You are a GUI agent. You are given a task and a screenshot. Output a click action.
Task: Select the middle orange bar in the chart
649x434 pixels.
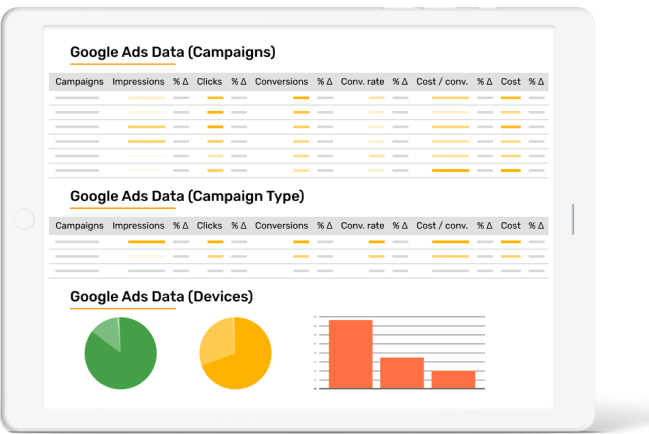point(402,372)
